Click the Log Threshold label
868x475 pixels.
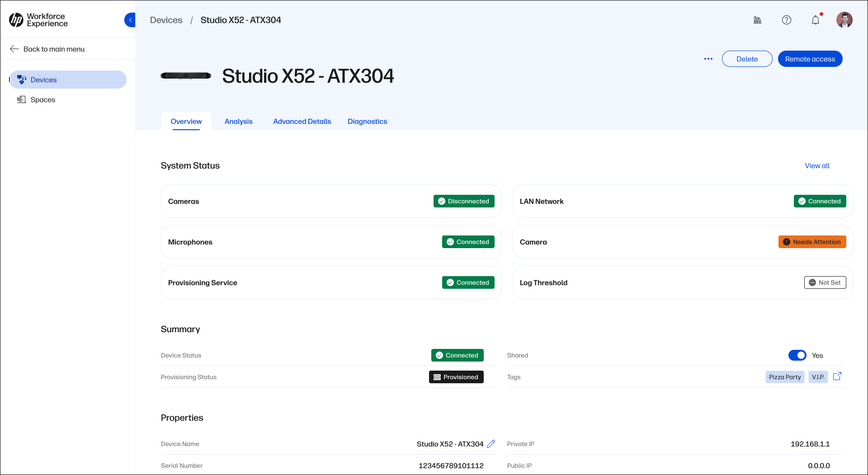coord(543,282)
